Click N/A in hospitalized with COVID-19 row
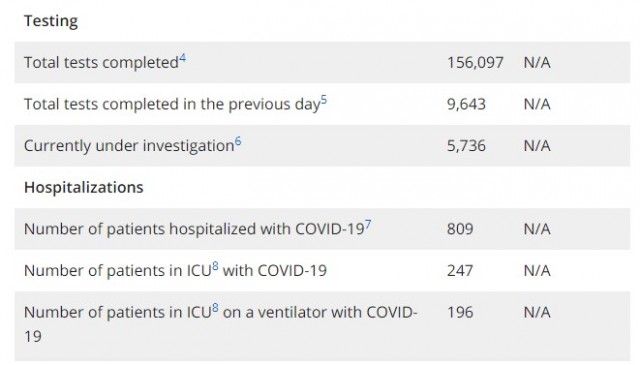 (537, 229)
